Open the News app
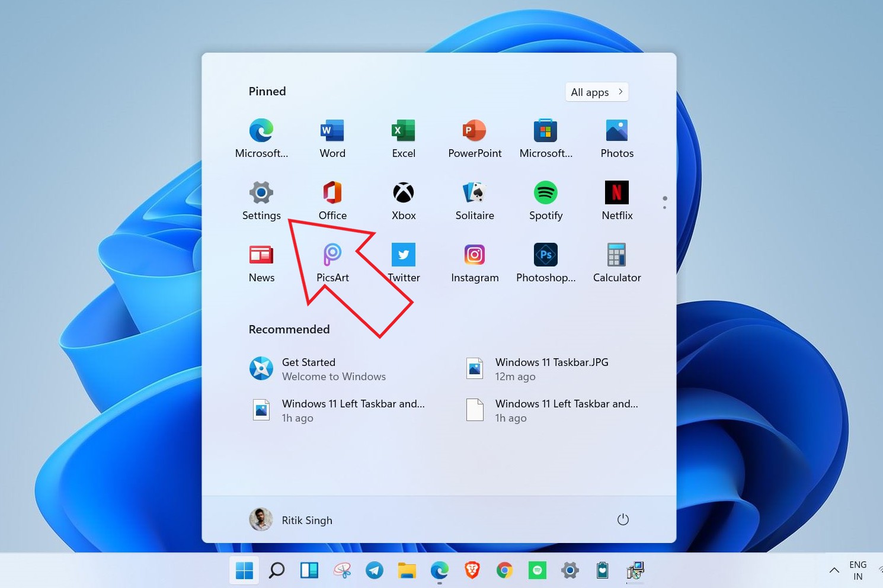 [261, 263]
